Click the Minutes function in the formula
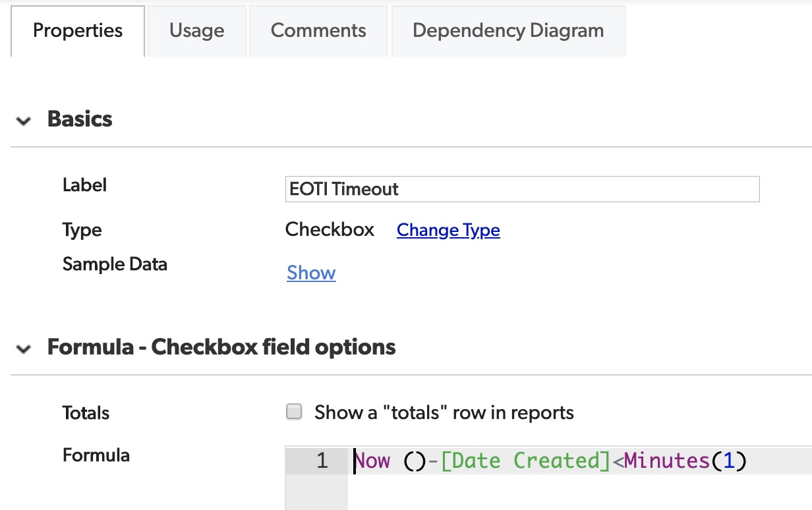The width and height of the screenshot is (812, 510). tap(667, 461)
